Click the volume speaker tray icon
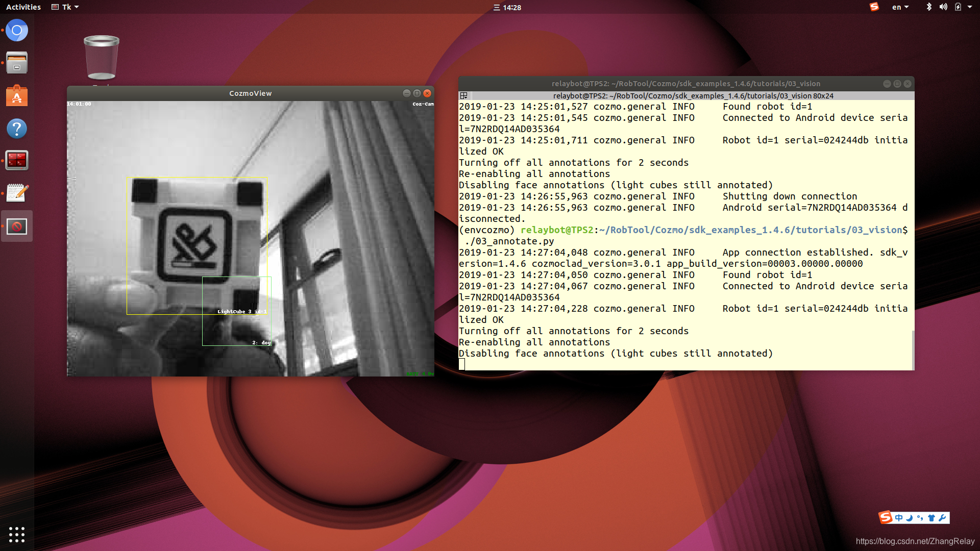This screenshot has width=980, height=551. pos(943,7)
